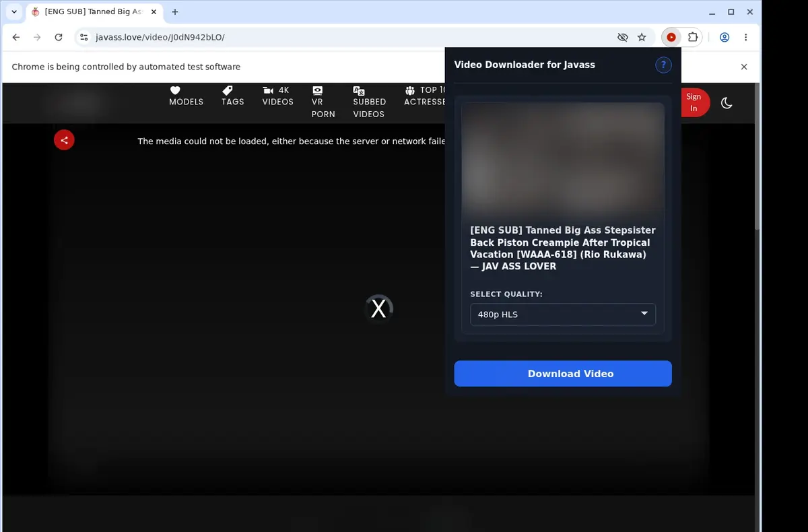The height and width of the screenshot is (532, 808).
Task: Open the SUBBED VIDEOS menu item
Action: (369, 102)
